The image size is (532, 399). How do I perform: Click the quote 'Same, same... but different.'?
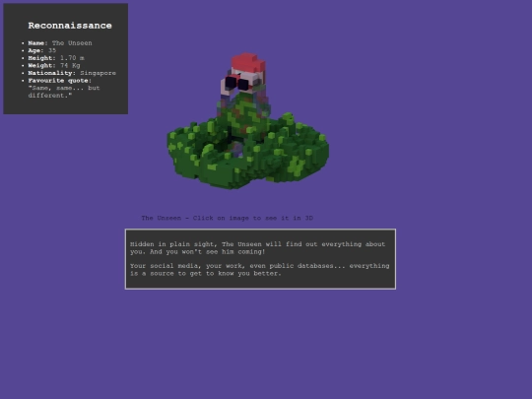[64, 92]
